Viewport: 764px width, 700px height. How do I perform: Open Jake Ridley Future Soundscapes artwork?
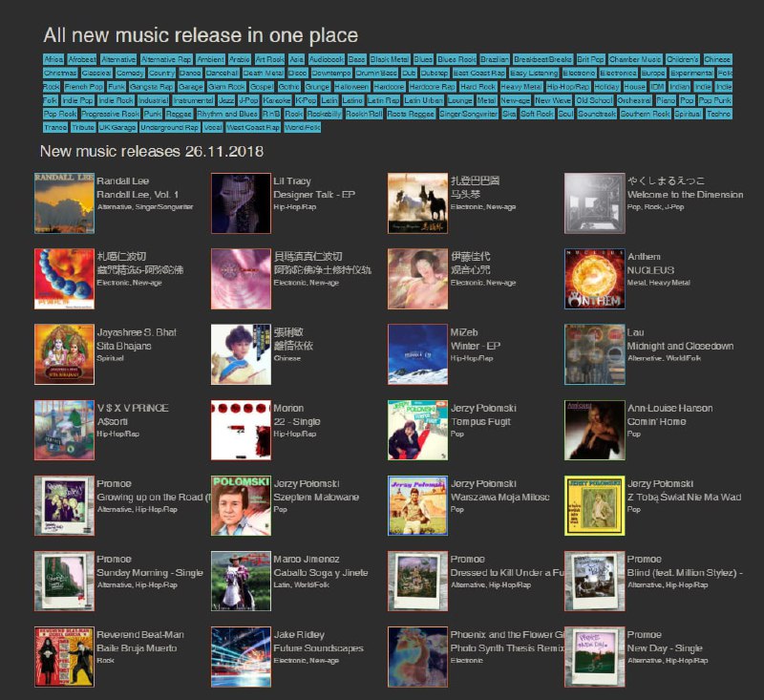click(x=241, y=657)
